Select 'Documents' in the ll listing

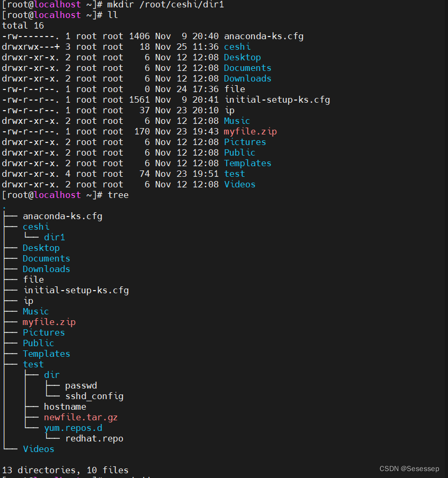click(248, 68)
